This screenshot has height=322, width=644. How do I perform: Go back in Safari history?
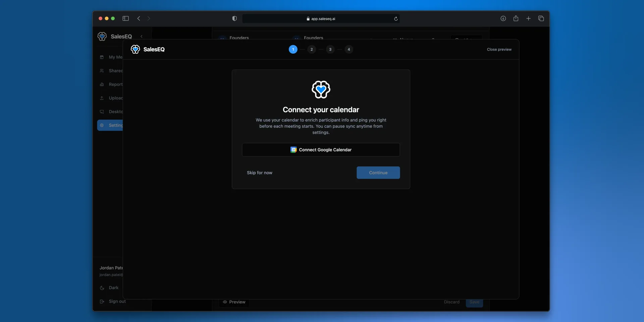pyautogui.click(x=139, y=18)
